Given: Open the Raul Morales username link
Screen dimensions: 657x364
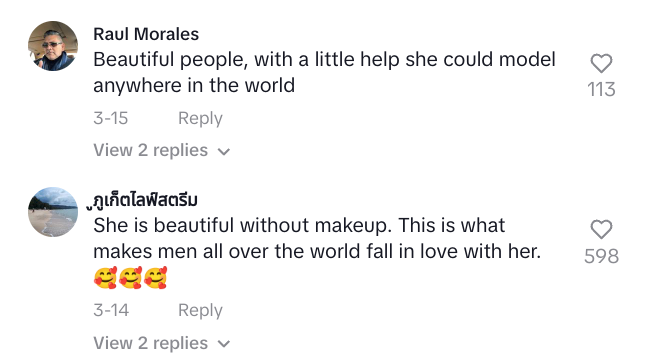Looking at the screenshot, I should coord(146,34).
